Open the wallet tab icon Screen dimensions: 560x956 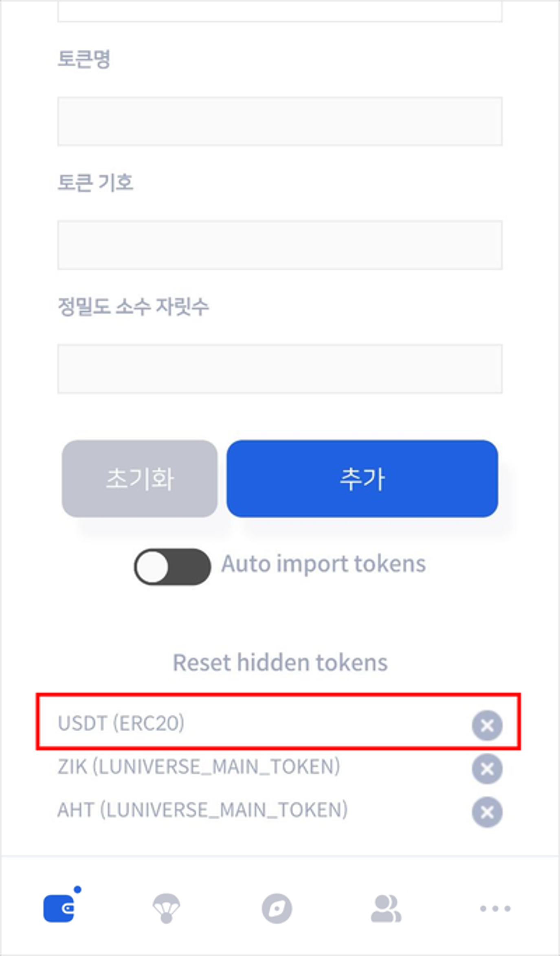click(59, 908)
